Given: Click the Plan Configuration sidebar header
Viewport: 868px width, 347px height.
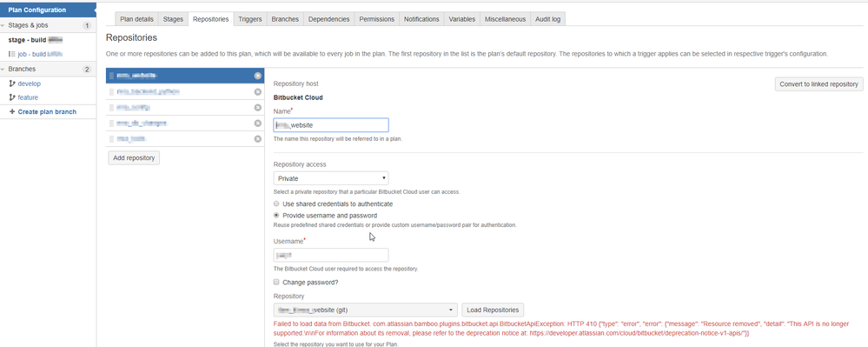Looking at the screenshot, I should point(48,10).
